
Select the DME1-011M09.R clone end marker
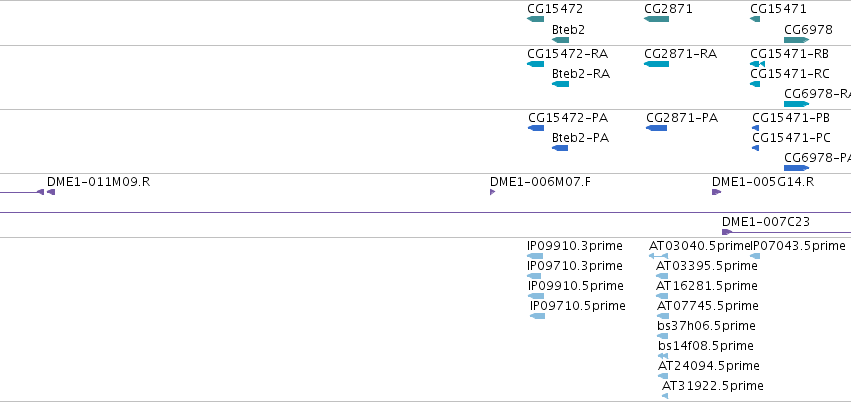[x=50, y=192]
